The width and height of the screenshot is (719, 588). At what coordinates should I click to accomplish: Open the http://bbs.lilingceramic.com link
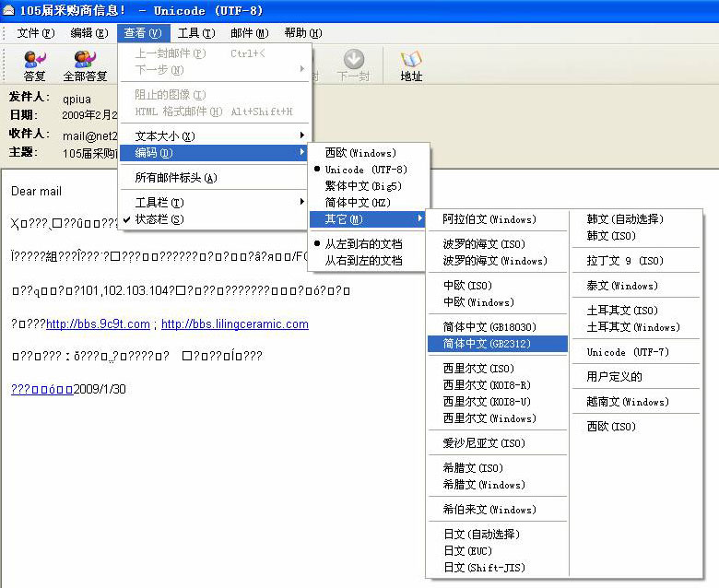click(x=234, y=324)
